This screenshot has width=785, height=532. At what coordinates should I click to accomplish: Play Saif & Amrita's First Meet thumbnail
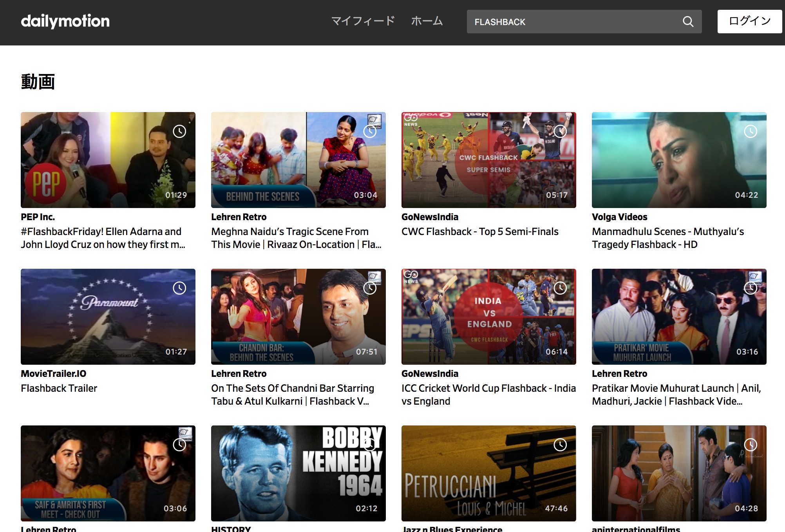(108, 473)
